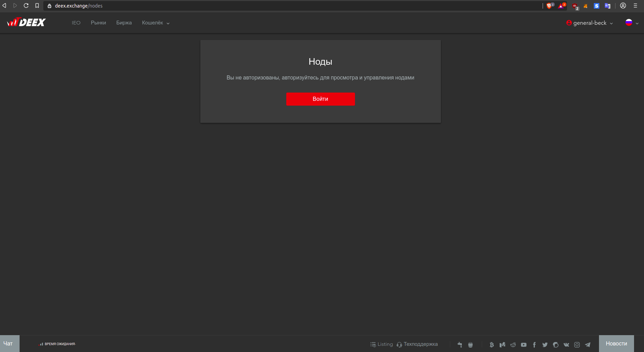Open the YouTube icon link
644x352 pixels.
point(524,345)
